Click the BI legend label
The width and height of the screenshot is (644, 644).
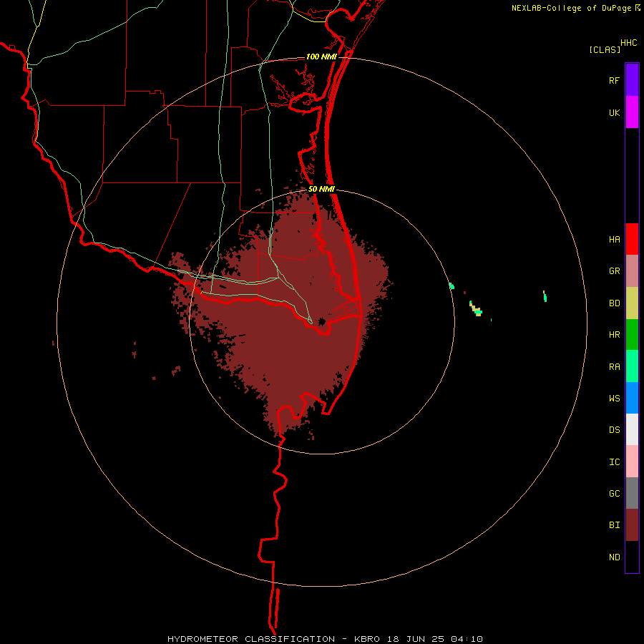pos(614,525)
